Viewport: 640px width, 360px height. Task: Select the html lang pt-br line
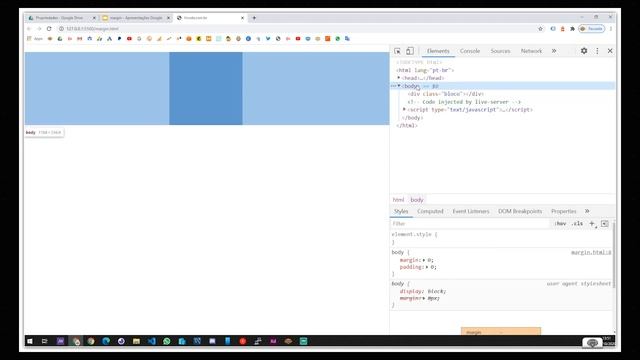[425, 70]
